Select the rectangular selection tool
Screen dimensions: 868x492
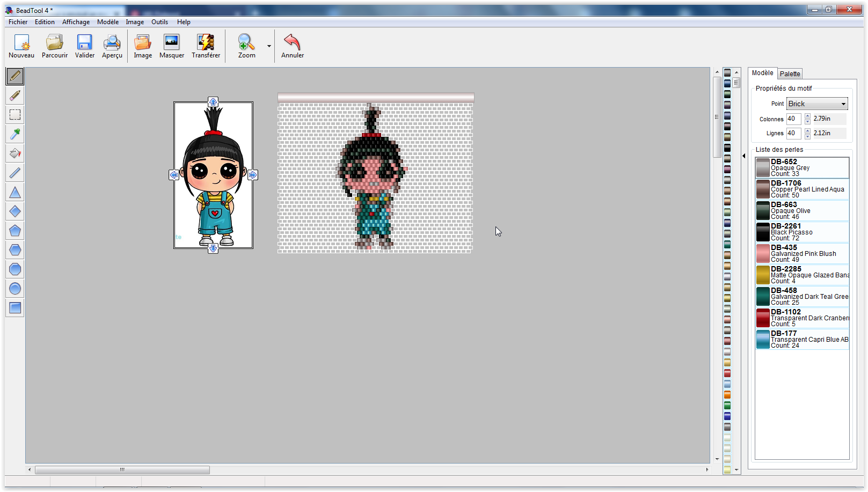coord(15,115)
